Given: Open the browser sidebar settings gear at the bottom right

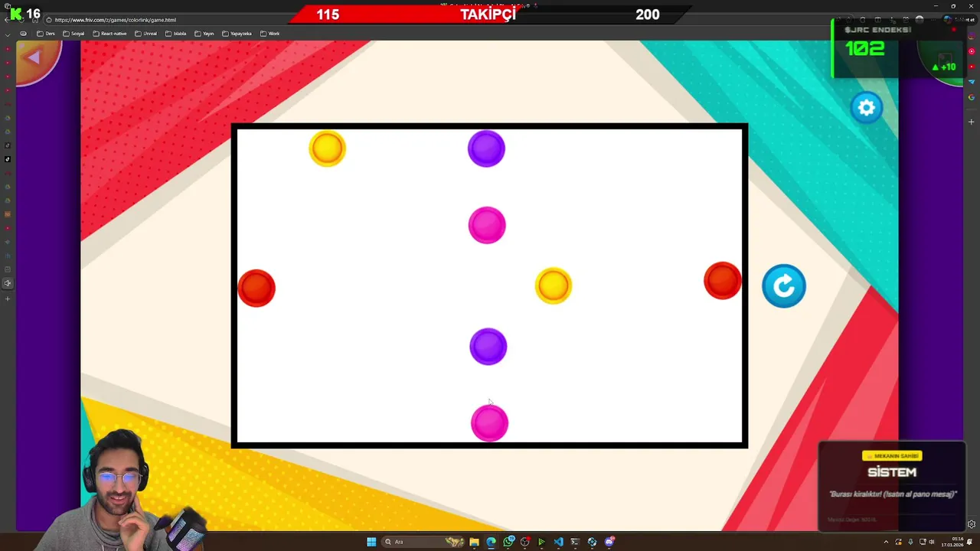Looking at the screenshot, I should coord(972,524).
